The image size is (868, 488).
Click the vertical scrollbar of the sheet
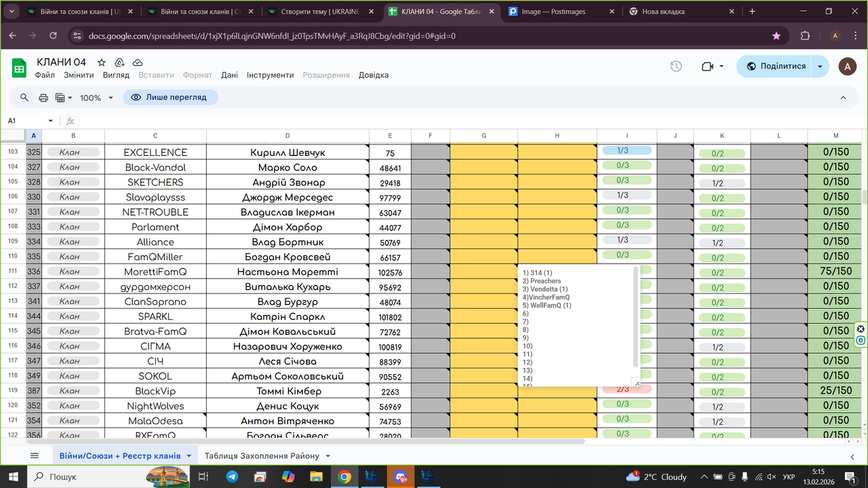tap(865, 197)
